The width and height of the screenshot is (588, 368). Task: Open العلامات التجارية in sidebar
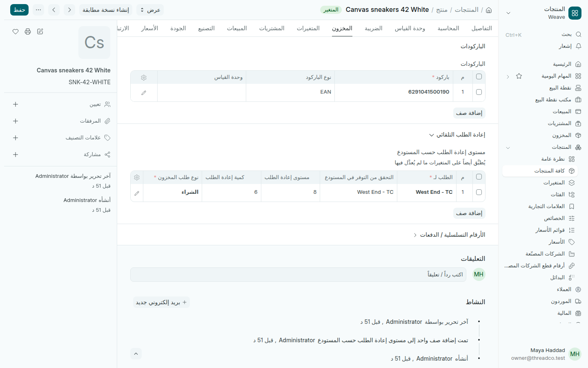(x=540, y=206)
